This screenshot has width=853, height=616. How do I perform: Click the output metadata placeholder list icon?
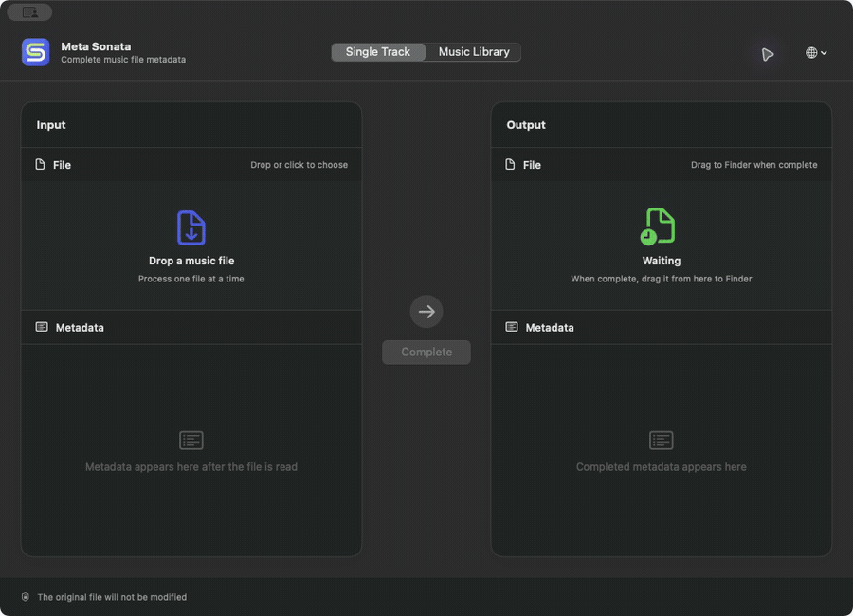pyautogui.click(x=662, y=441)
